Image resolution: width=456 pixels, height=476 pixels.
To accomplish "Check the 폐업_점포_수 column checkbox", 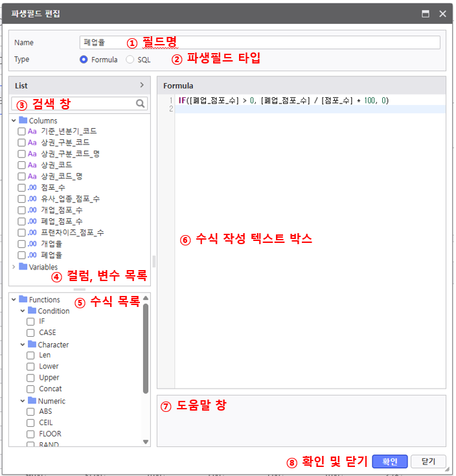I will tap(22, 221).
